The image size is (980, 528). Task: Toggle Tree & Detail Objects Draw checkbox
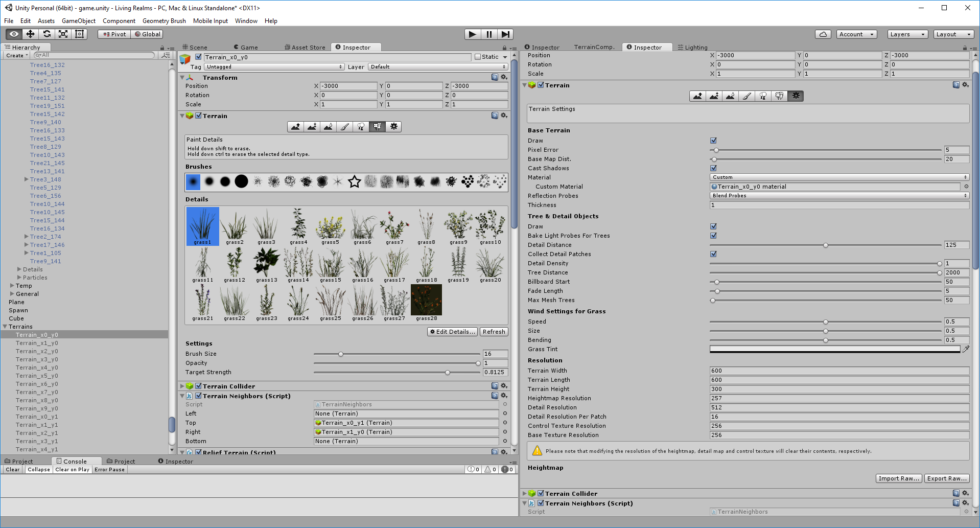(713, 226)
